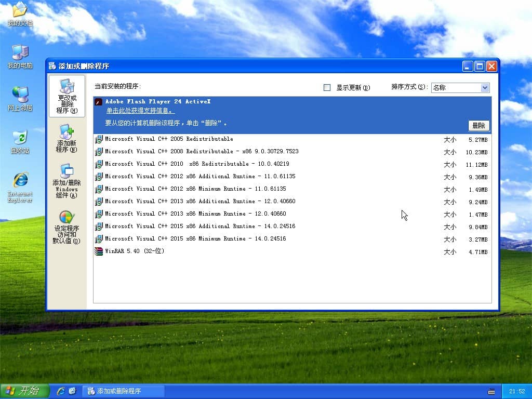Viewport: 532px width, 399px height.
Task: Click Internet Explorer quick launch icon
Action: tap(61, 391)
